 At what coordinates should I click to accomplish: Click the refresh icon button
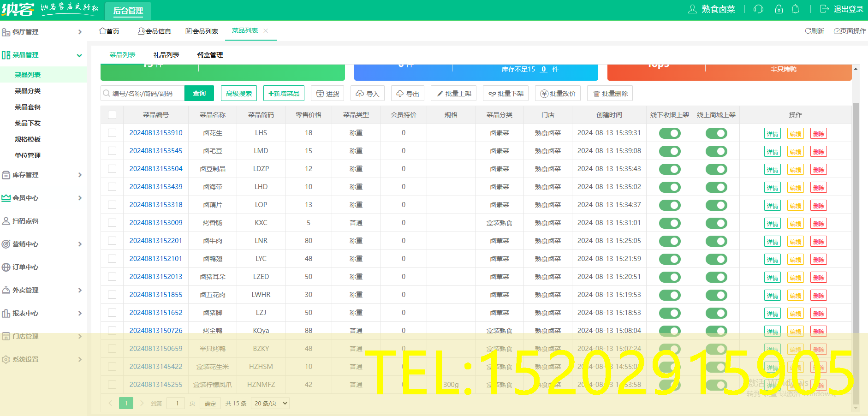pos(814,31)
